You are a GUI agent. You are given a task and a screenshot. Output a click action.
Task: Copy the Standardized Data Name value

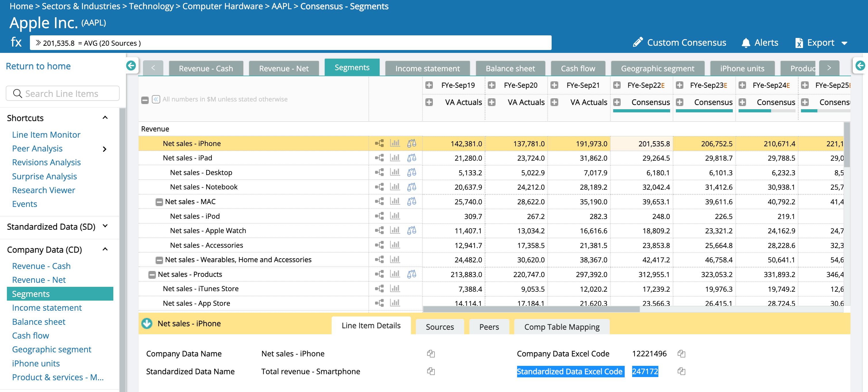(x=431, y=371)
